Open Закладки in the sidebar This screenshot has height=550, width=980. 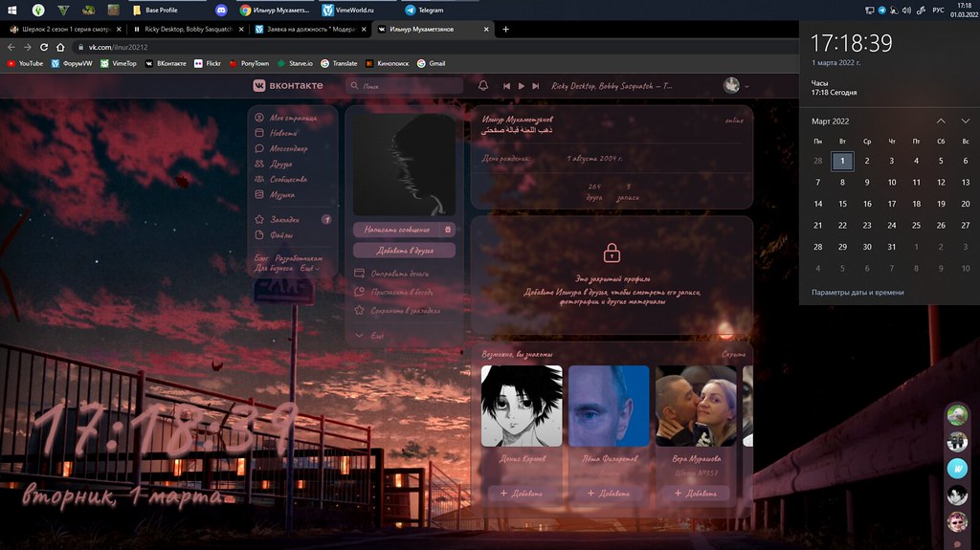284,219
